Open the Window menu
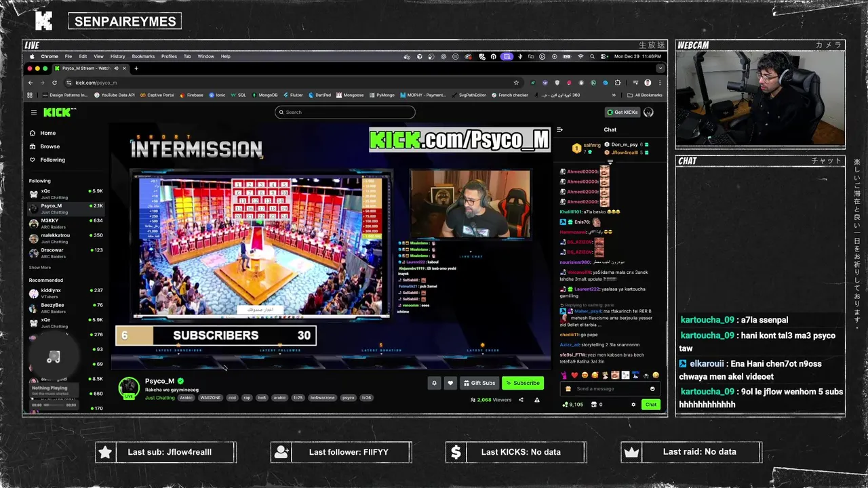The image size is (868, 488). pos(205,56)
